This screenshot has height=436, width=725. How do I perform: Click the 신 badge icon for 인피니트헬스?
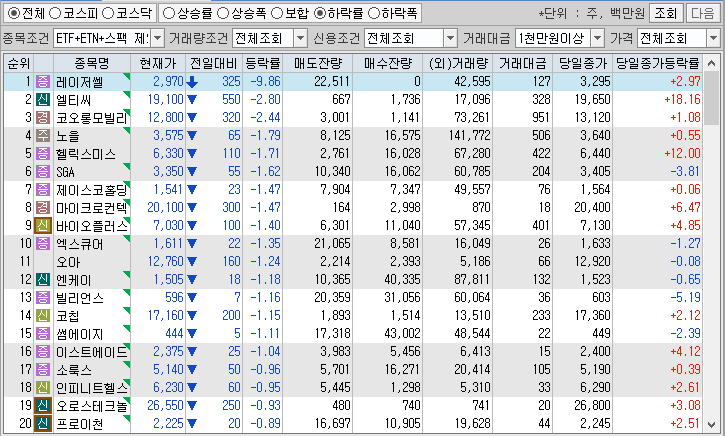[43, 388]
